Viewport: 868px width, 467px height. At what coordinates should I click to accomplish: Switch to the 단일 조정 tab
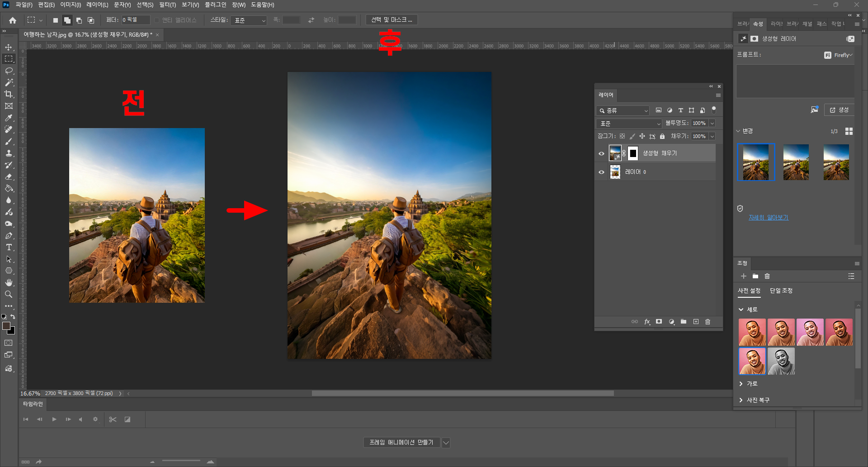click(781, 291)
